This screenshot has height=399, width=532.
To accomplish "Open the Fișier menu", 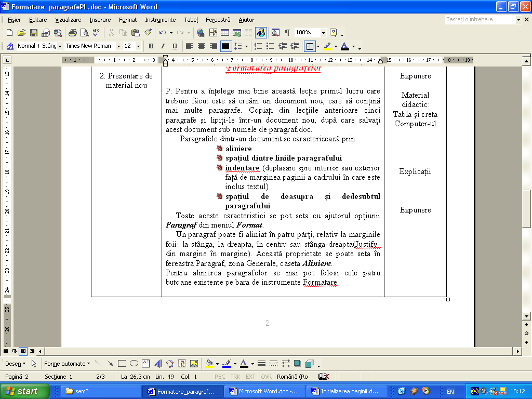I will click(14, 20).
